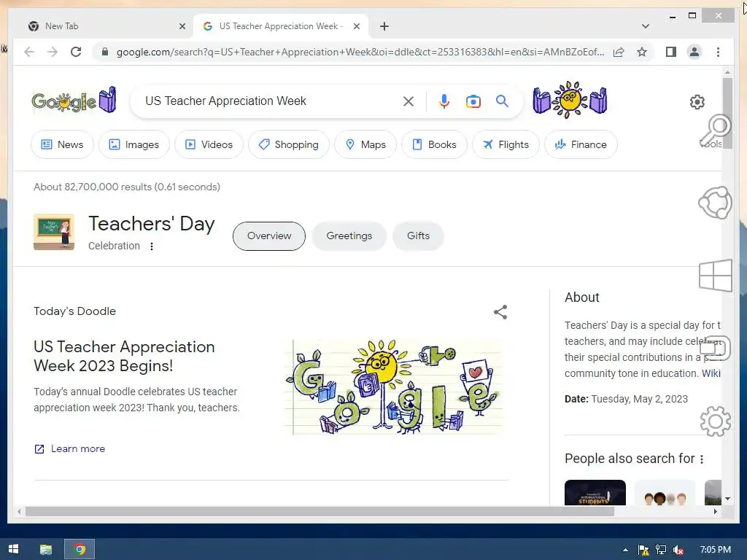Viewport: 747px width, 560px height.
Task: Click the magnifier search submit icon
Action: tap(502, 101)
